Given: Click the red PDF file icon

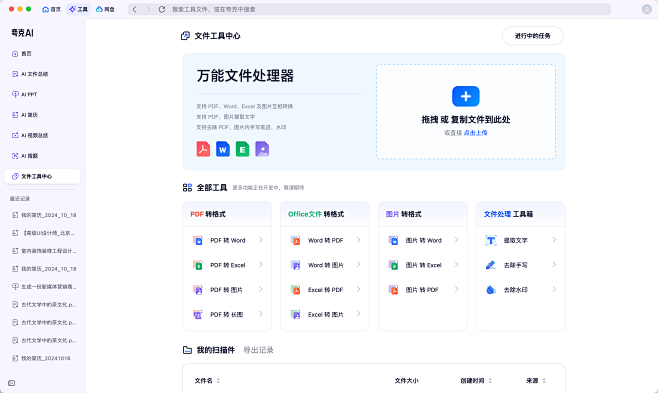Looking at the screenshot, I should click(204, 149).
